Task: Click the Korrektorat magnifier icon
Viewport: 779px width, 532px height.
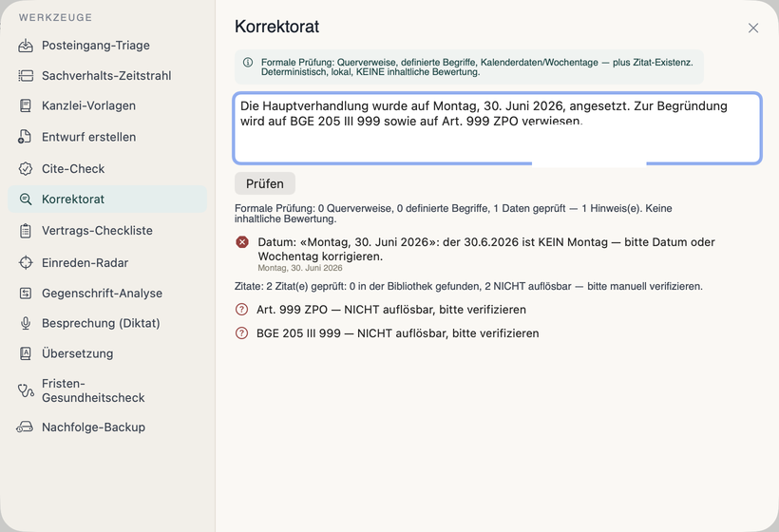Action: pos(26,199)
